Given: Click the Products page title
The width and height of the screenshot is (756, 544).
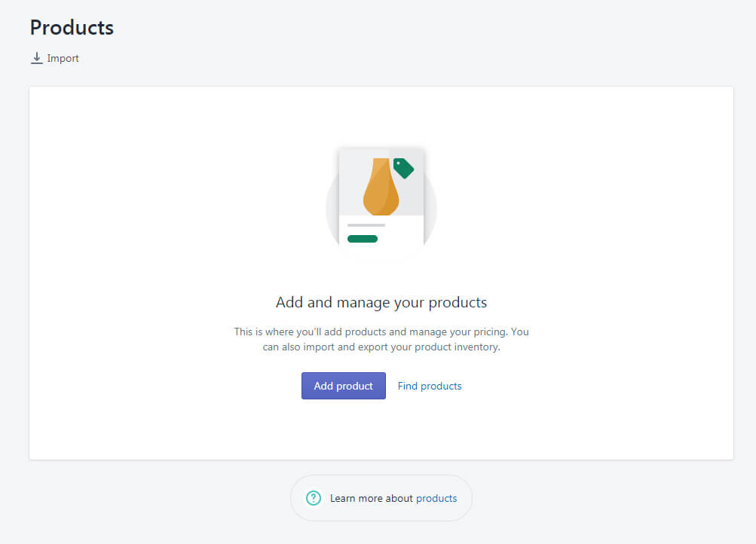Looking at the screenshot, I should coord(71,27).
